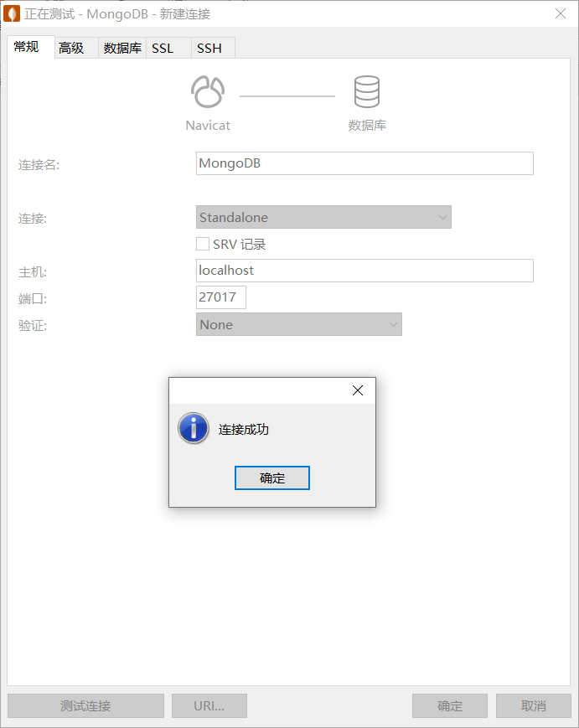
Task: Click the 数据库 caption under the cylinder icon
Action: pyautogui.click(x=367, y=125)
